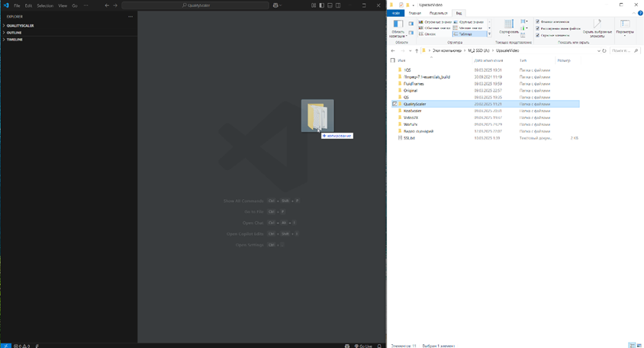Expand the QUALITYSCALER section in Explorer
The height and width of the screenshot is (348, 644).
click(69, 25)
